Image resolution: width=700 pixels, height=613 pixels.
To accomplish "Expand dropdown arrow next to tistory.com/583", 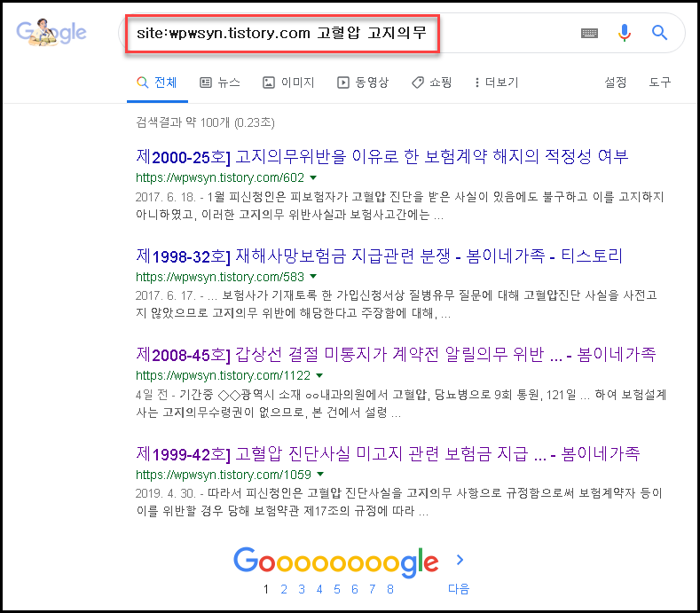I will [313, 277].
